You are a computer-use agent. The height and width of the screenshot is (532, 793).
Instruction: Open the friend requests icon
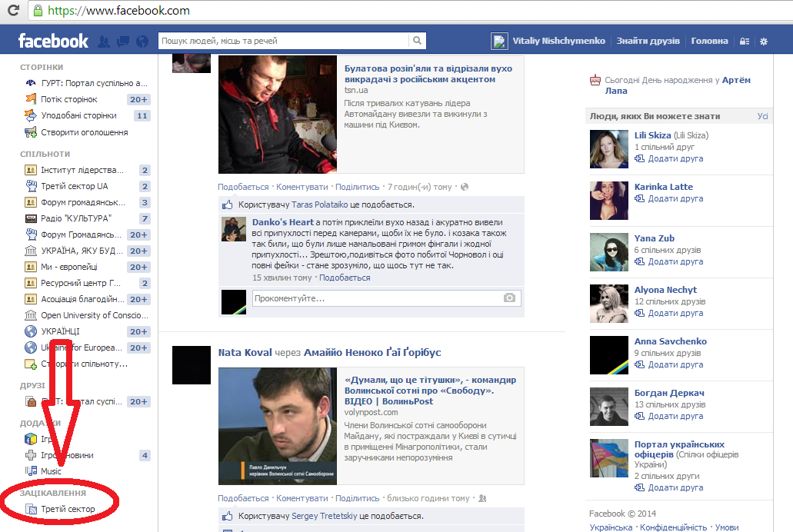click(x=104, y=42)
